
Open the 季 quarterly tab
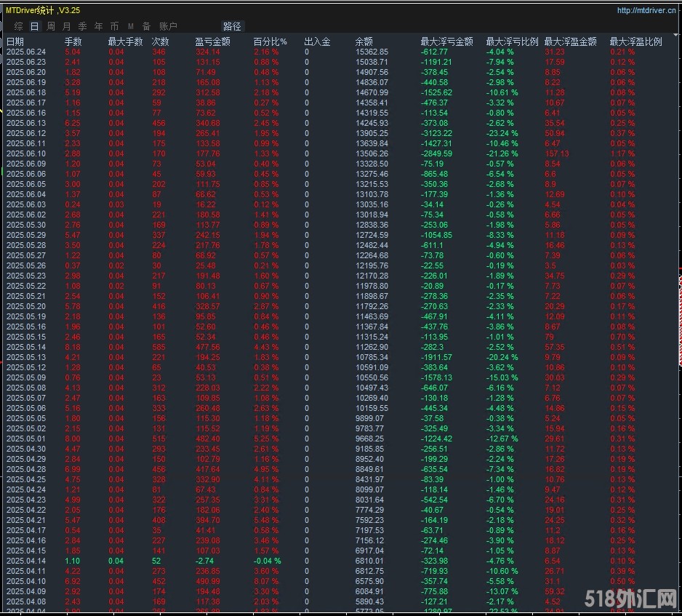pyautogui.click(x=83, y=26)
